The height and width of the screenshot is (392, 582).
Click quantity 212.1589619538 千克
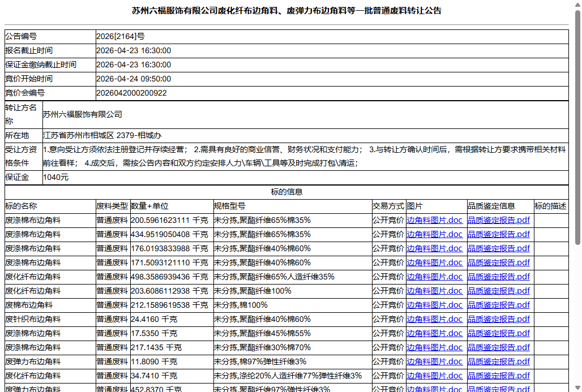coord(169,305)
